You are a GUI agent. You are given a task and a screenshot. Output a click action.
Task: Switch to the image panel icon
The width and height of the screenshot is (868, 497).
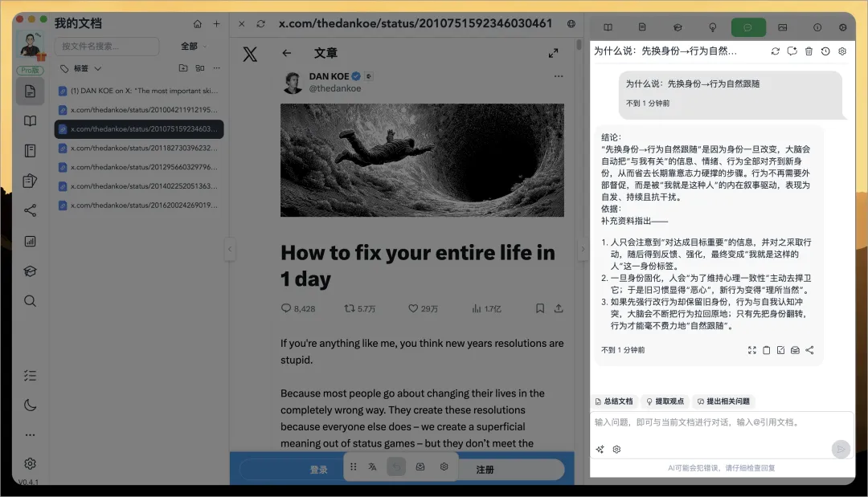click(x=784, y=26)
